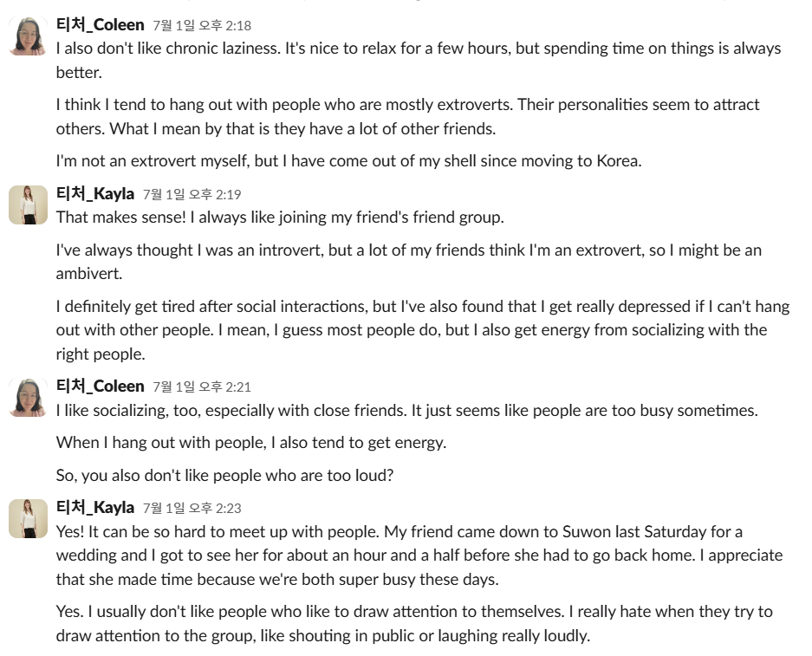Open 티처_Coleen's profile from the 2:18 username
812x656 pixels.
100,24
